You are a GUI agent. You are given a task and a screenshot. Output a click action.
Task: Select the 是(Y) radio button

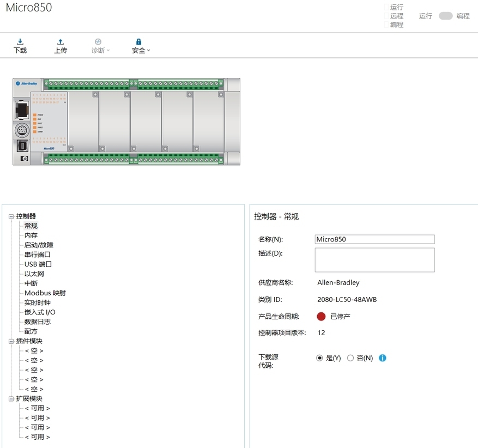[319, 358]
